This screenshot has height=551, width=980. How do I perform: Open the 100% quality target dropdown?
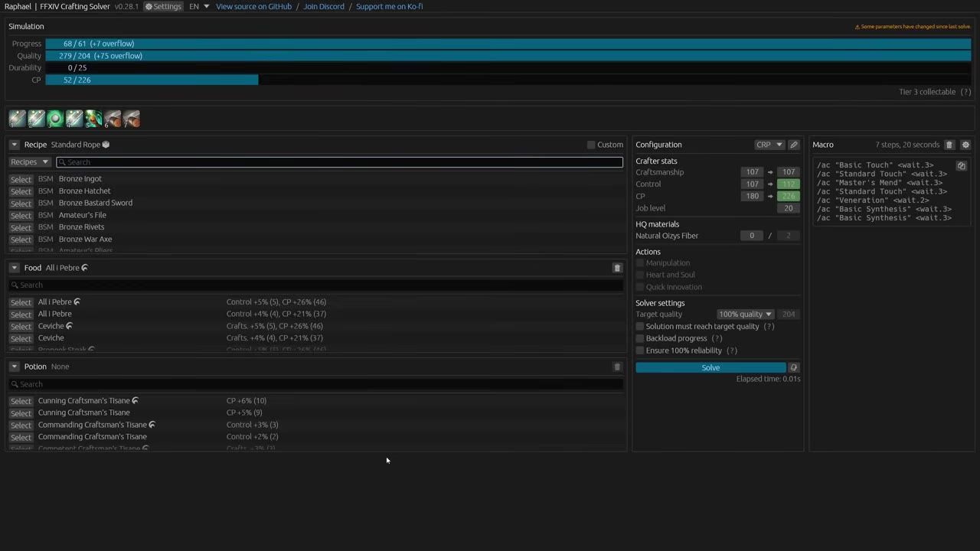click(x=746, y=315)
